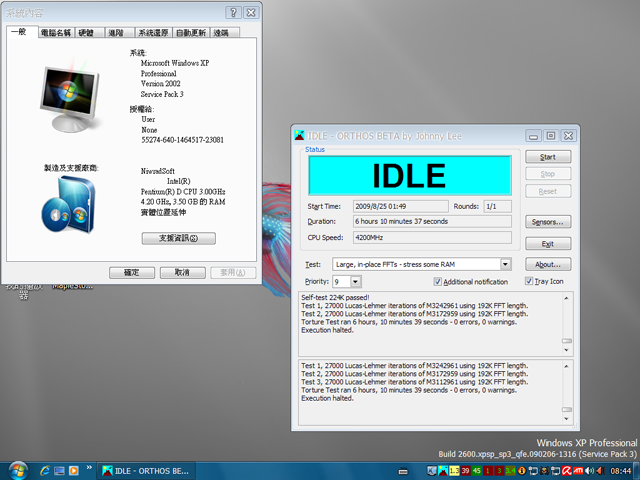The image size is (640, 480).
Task: Click the Show Desktop quick launch icon
Action: [x=59, y=471]
